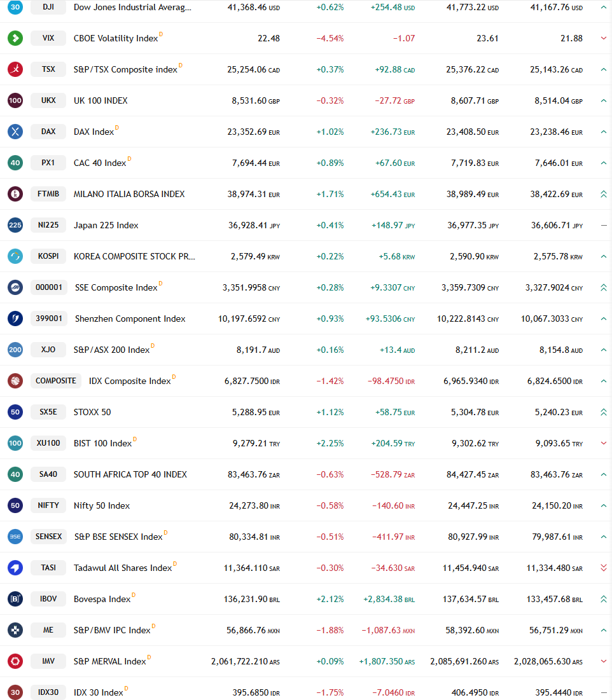This screenshot has height=700, width=612.
Task: Click the MERVAL price 2,061,722.210 ARS
Action: 246,661
